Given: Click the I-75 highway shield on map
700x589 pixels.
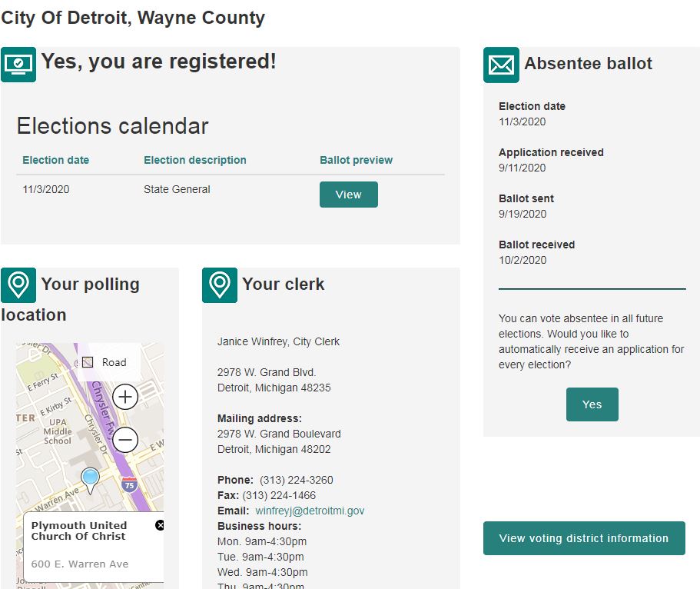Looking at the screenshot, I should tap(130, 484).
